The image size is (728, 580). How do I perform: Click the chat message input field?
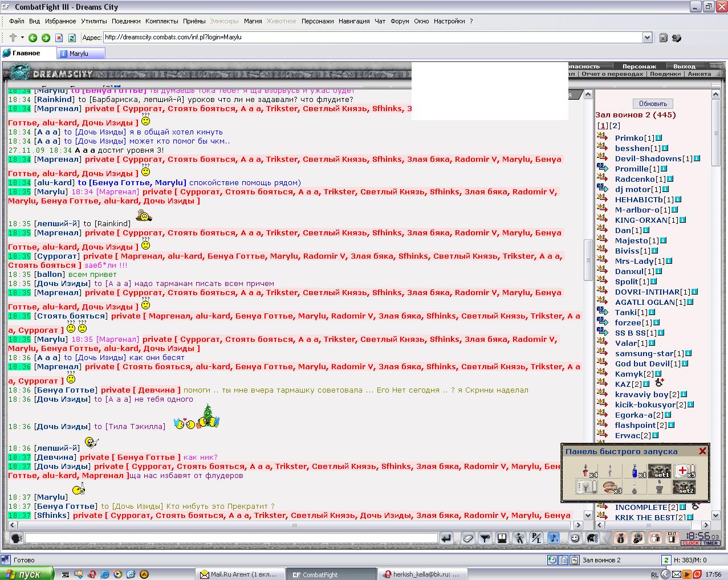(x=231, y=538)
